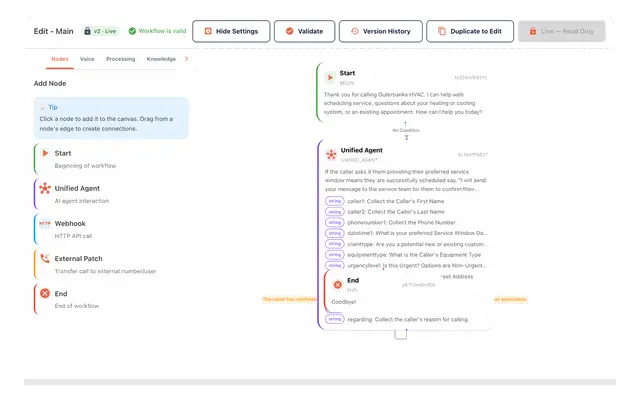Viewport: 640px width, 400px height.
Task: Click the 'Goodbye!' text in End node
Action: coord(344,302)
